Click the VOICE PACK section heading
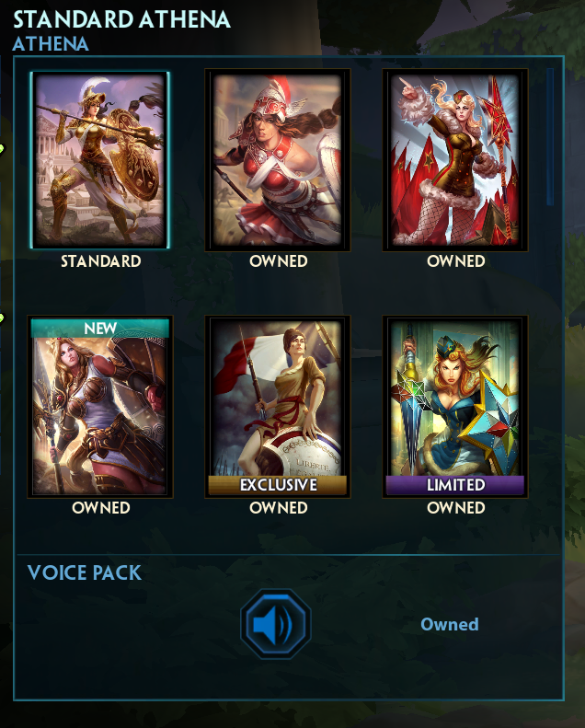 click(x=85, y=572)
